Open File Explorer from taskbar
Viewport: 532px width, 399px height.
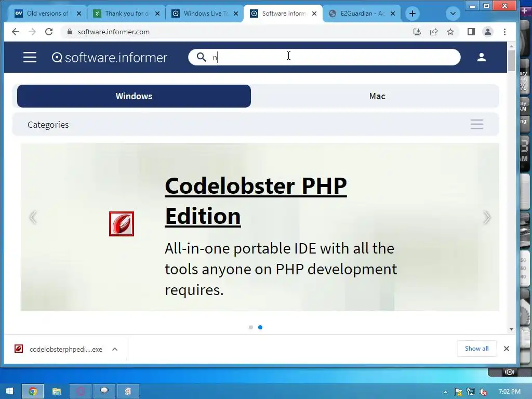56,391
